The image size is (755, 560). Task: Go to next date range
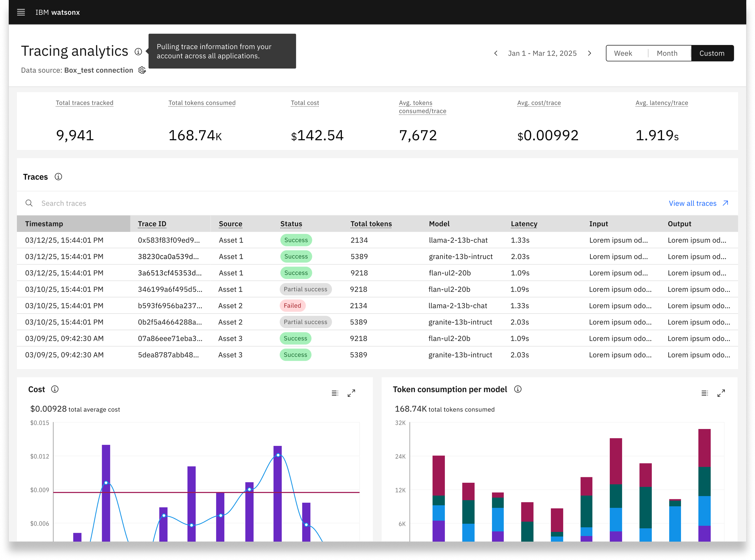pyautogui.click(x=590, y=53)
